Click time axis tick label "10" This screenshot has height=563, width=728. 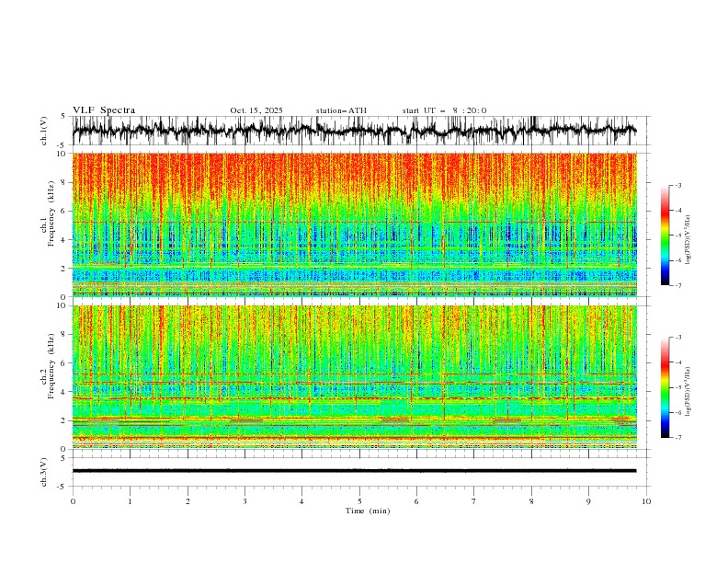pyautogui.click(x=646, y=501)
